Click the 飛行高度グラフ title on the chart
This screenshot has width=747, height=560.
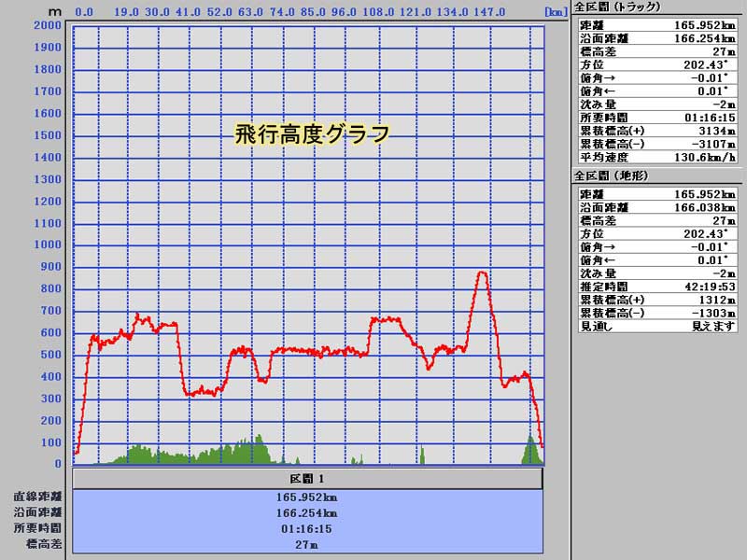311,134
